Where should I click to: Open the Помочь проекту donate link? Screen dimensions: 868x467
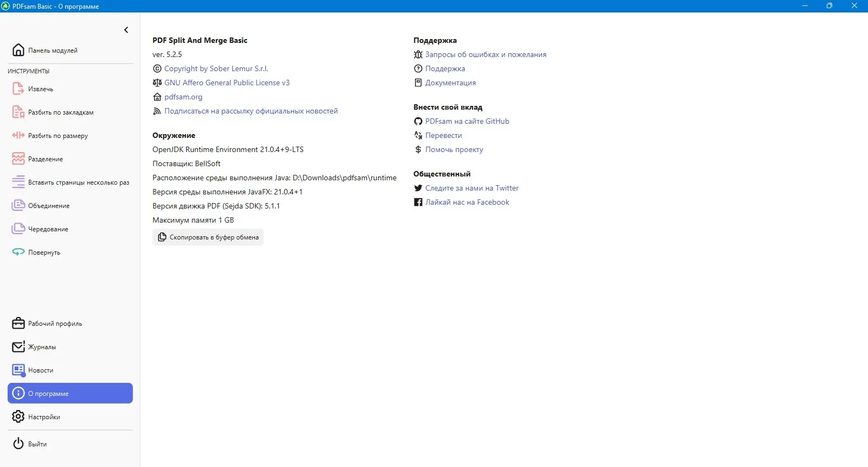454,149
